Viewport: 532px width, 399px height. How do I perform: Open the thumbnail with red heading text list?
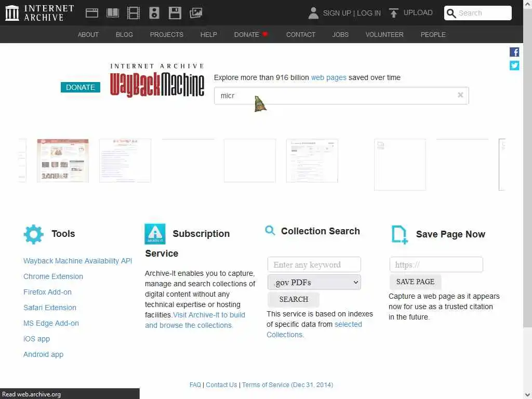tap(125, 161)
